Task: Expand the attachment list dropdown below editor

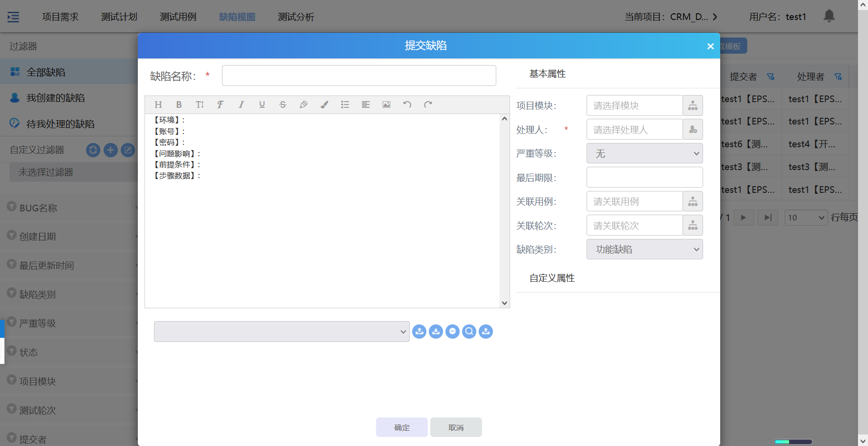Action: click(x=281, y=332)
